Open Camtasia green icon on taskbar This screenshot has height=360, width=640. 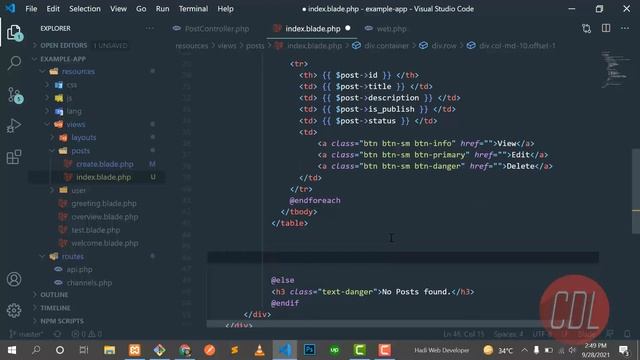click(360, 350)
